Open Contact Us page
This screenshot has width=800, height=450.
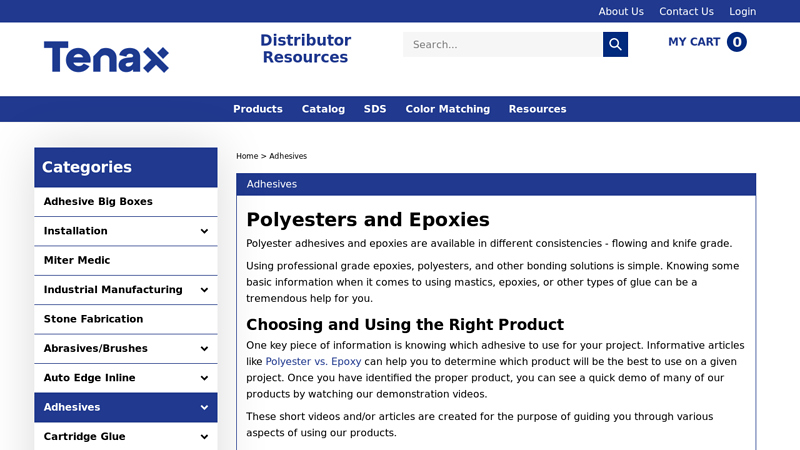point(686,11)
